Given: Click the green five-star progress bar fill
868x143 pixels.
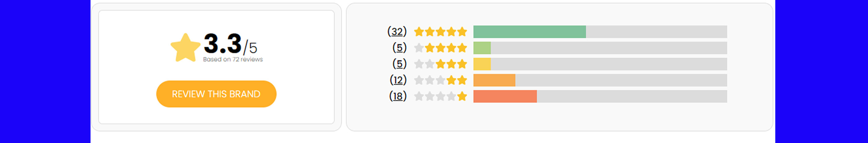Looking at the screenshot, I should click(530, 32).
